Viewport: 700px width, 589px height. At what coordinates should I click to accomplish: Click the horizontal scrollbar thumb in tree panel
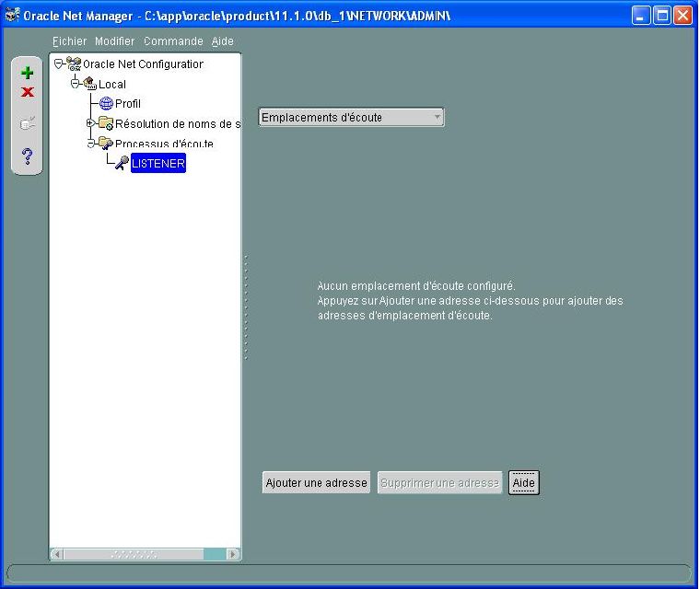[134, 554]
